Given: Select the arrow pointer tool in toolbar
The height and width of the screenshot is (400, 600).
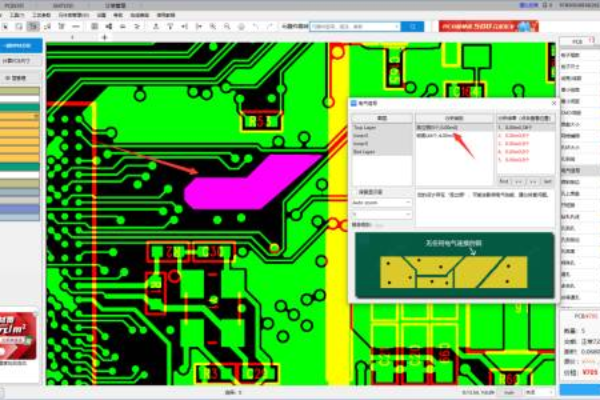Looking at the screenshot, I should (5, 27).
